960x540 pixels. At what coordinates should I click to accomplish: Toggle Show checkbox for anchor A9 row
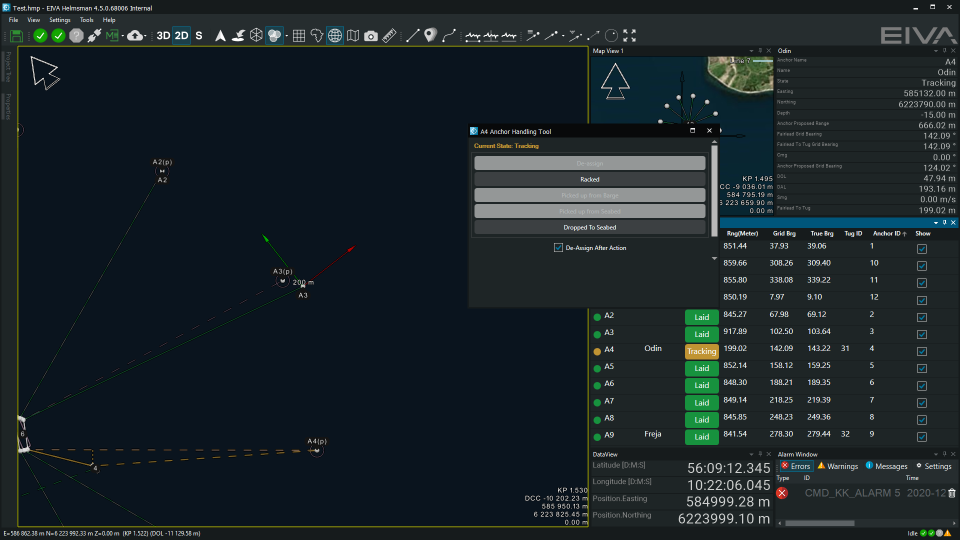click(922, 436)
